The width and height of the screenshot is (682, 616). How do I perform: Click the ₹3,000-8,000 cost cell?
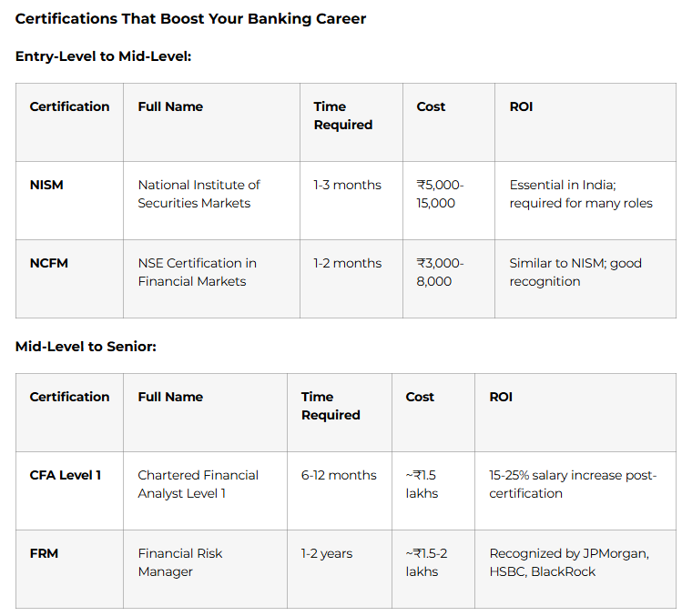click(441, 272)
